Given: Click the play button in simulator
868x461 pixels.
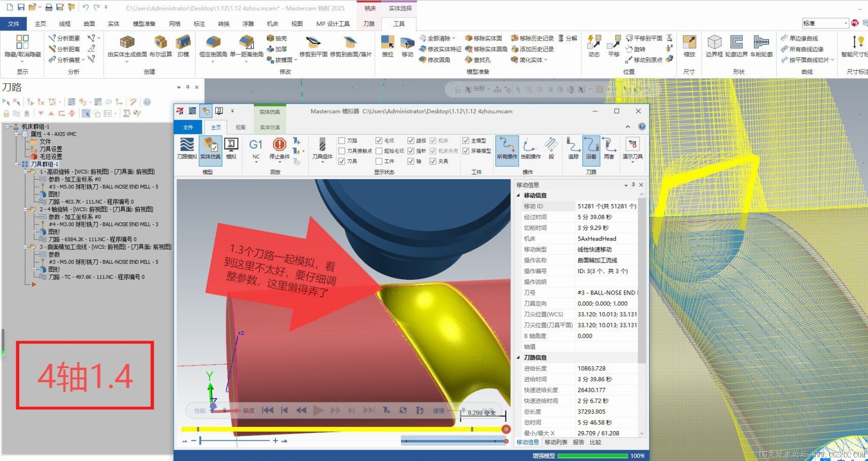Looking at the screenshot, I should click(318, 410).
